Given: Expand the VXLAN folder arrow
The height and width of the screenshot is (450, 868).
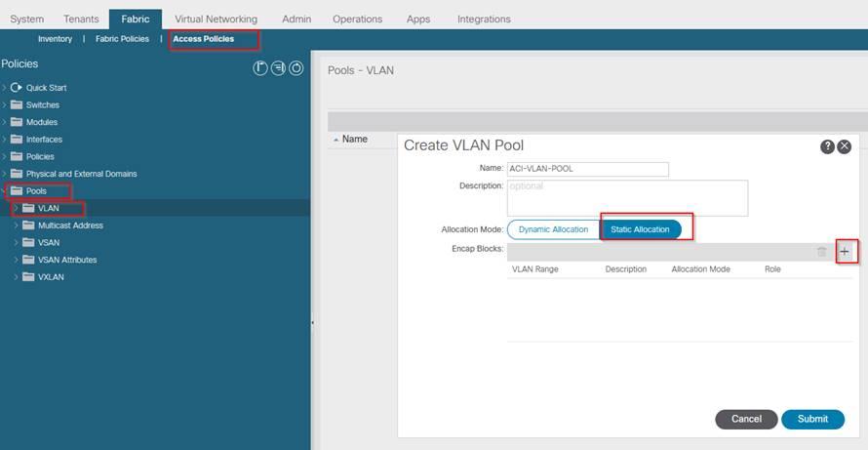Looking at the screenshot, I should tap(16, 276).
